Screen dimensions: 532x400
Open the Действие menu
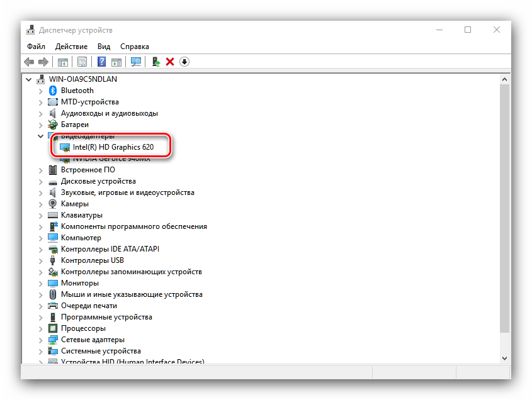click(x=71, y=47)
